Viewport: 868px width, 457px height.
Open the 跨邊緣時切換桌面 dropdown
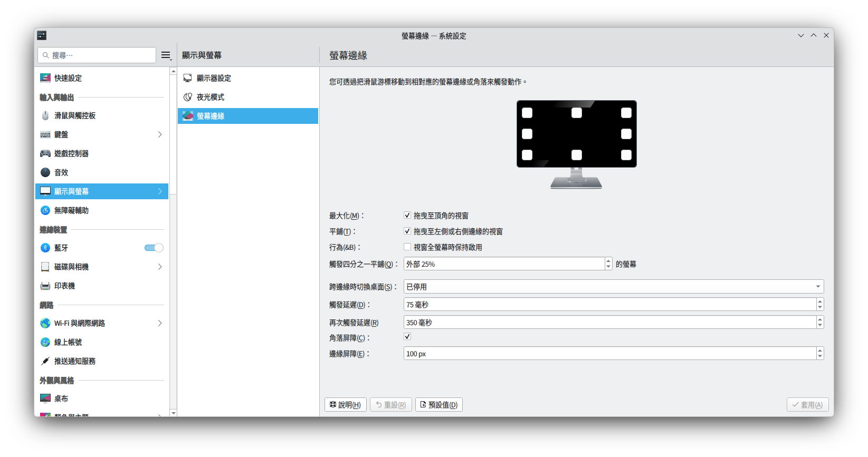coord(614,287)
